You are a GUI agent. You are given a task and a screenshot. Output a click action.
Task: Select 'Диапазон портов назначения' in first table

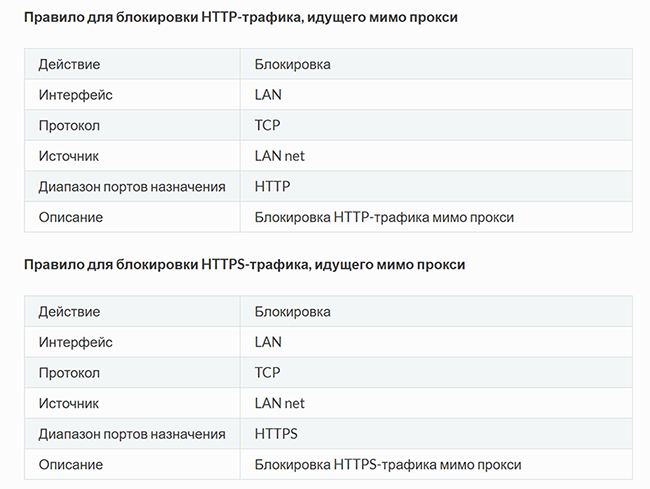132,186
